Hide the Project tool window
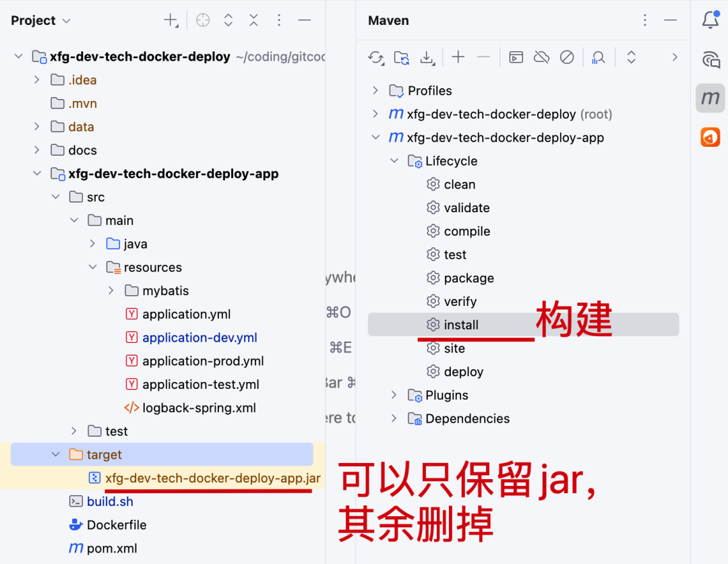The width and height of the screenshot is (728, 564). point(304,20)
